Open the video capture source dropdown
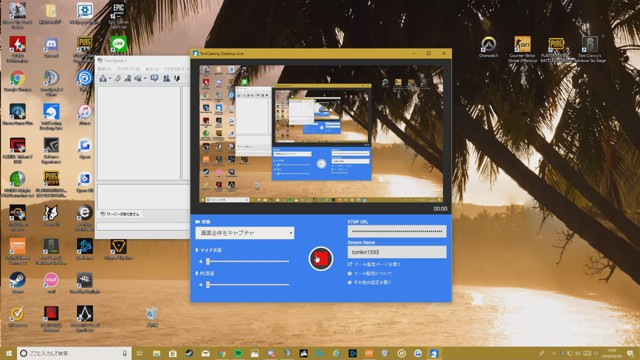This screenshot has height=360, width=640. pos(244,233)
